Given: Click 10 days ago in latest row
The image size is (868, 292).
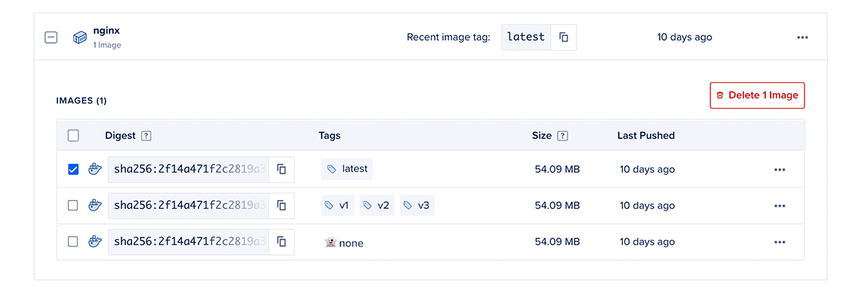Looking at the screenshot, I should coord(647,169).
